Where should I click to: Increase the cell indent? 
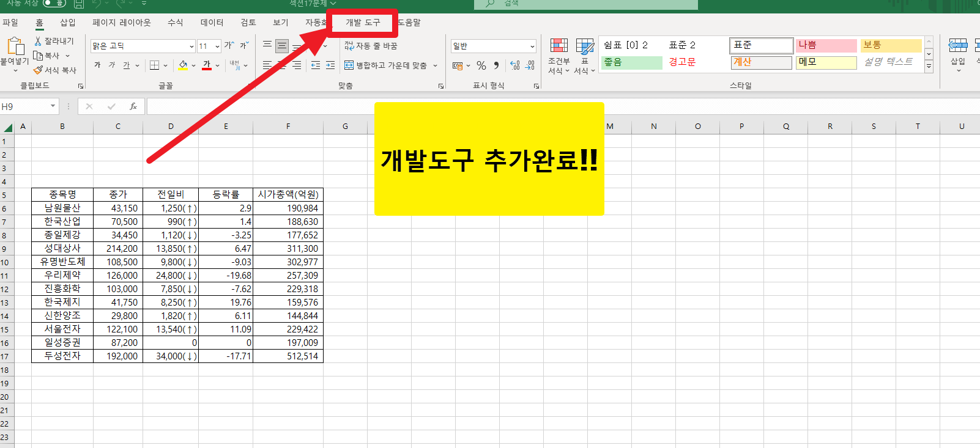[x=330, y=65]
